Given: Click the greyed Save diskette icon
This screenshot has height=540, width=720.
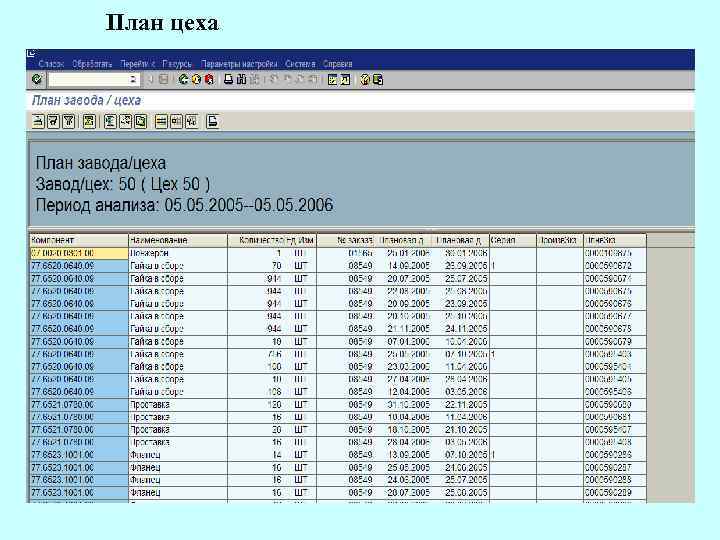Looking at the screenshot, I should pyautogui.click(x=163, y=79).
